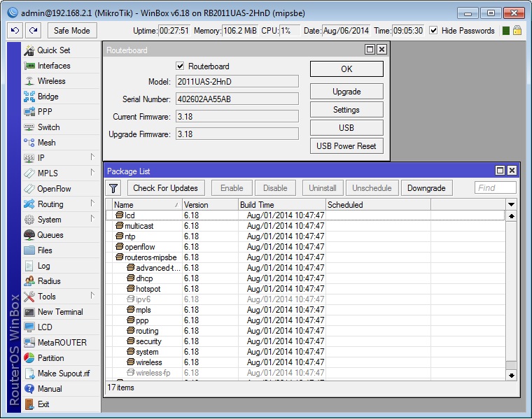Click the package list scroll up arrow
This screenshot has width=532, height=419.
(x=511, y=216)
